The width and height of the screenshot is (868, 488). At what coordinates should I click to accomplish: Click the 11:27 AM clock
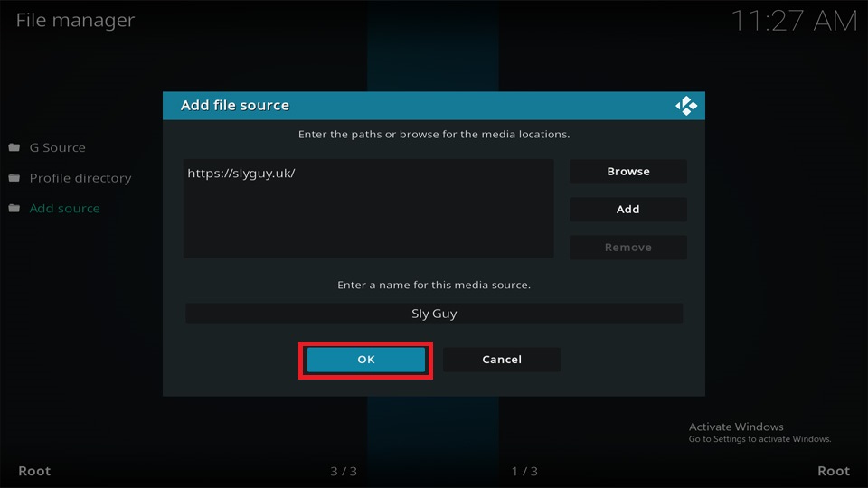tap(795, 22)
